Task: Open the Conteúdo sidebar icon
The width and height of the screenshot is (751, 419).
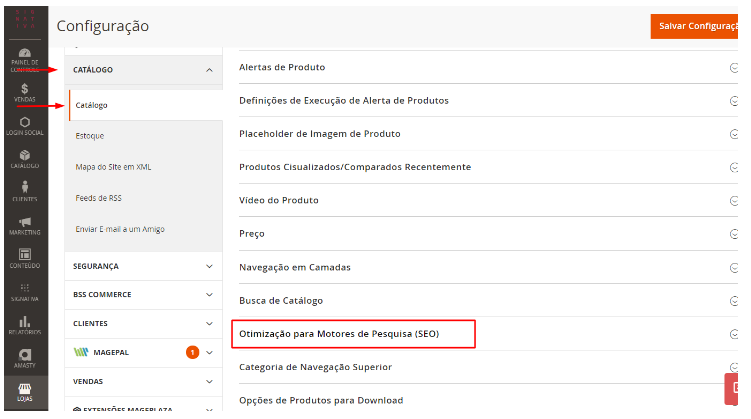Action: tap(24, 259)
